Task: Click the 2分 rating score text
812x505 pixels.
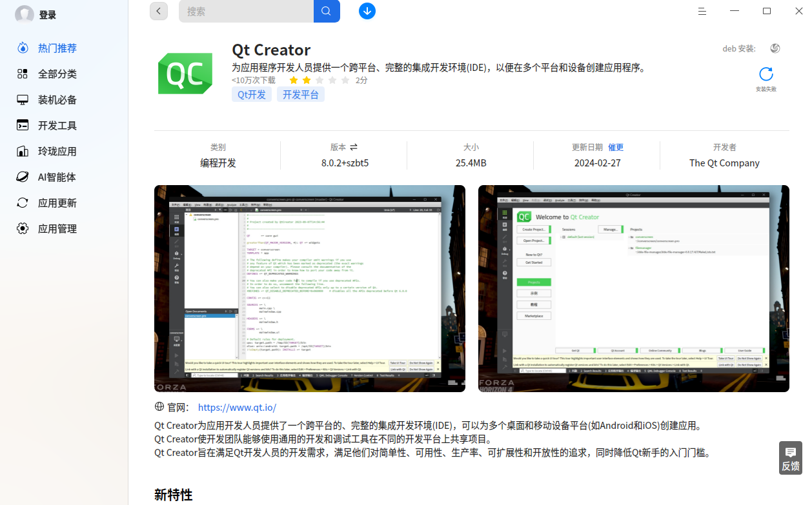Action: pyautogui.click(x=361, y=81)
